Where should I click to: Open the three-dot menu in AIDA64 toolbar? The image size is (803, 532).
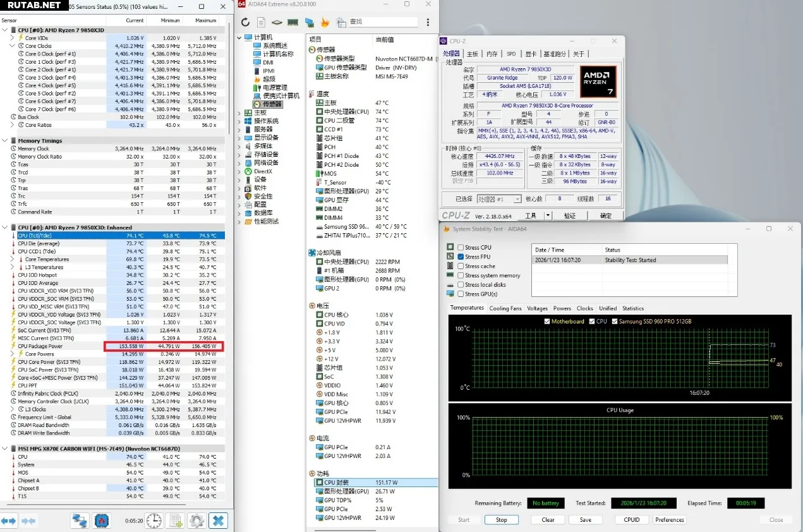[428, 22]
